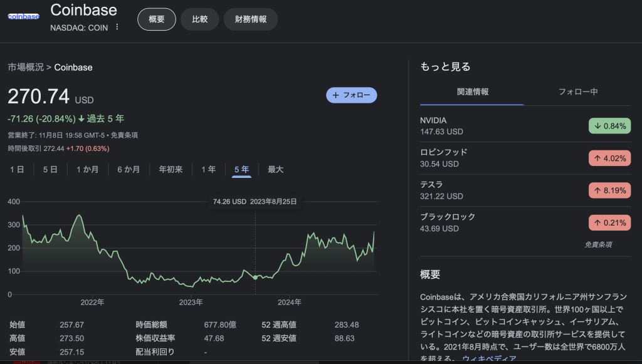
Task: Select the 関連情報 tab
Action: [473, 91]
